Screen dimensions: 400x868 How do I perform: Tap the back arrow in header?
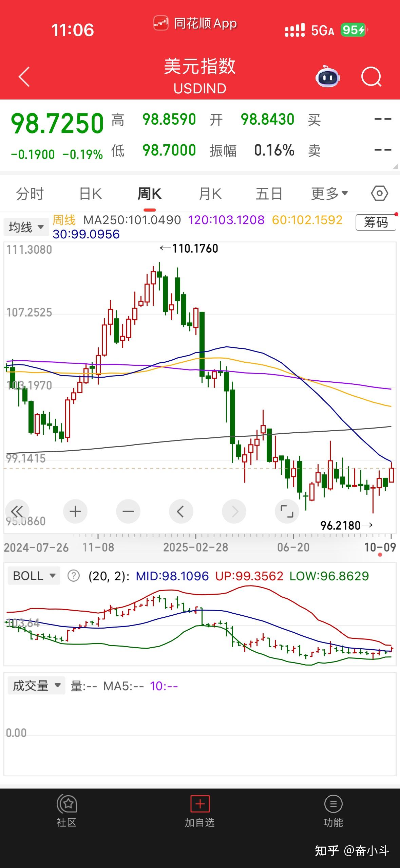tap(24, 77)
